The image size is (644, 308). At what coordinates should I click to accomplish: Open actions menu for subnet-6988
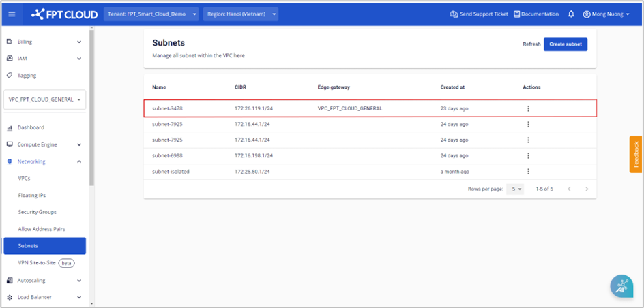coord(528,155)
